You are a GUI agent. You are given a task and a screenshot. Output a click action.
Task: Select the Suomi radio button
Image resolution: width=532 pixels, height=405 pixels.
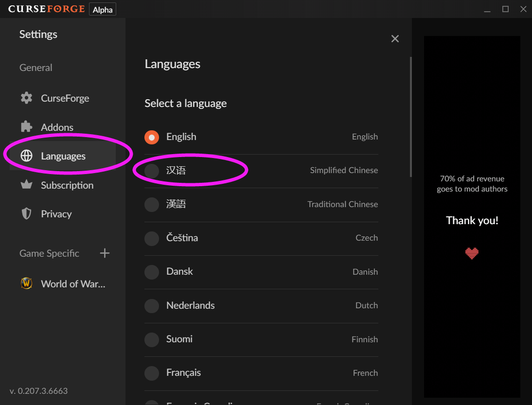(152, 339)
